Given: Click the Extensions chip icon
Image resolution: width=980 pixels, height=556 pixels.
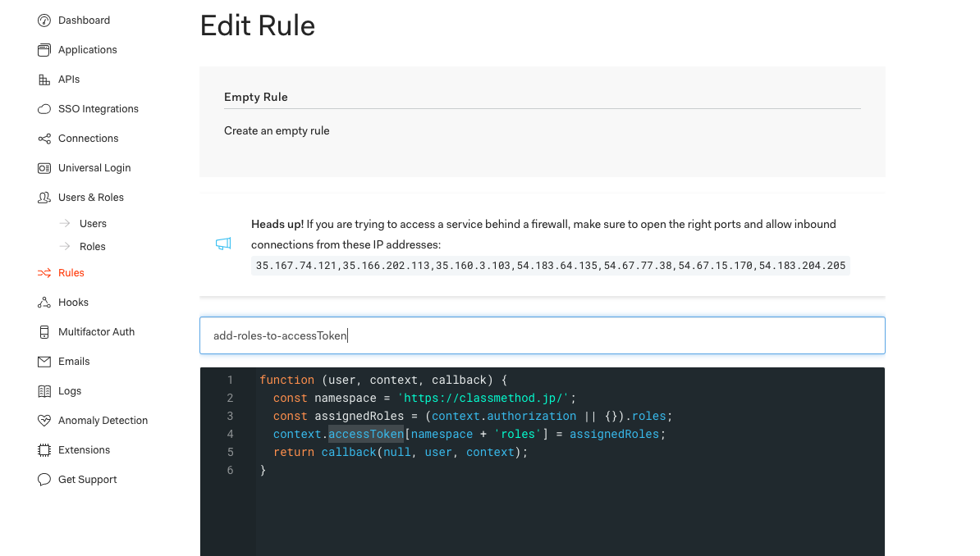Looking at the screenshot, I should (x=44, y=449).
